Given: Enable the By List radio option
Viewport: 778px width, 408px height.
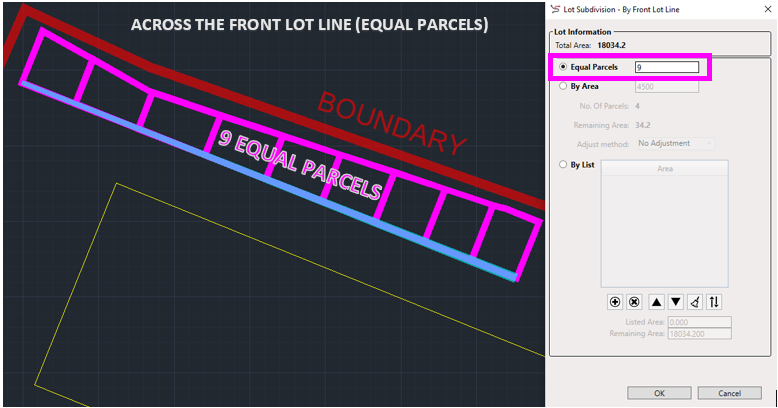Looking at the screenshot, I should pos(564,164).
